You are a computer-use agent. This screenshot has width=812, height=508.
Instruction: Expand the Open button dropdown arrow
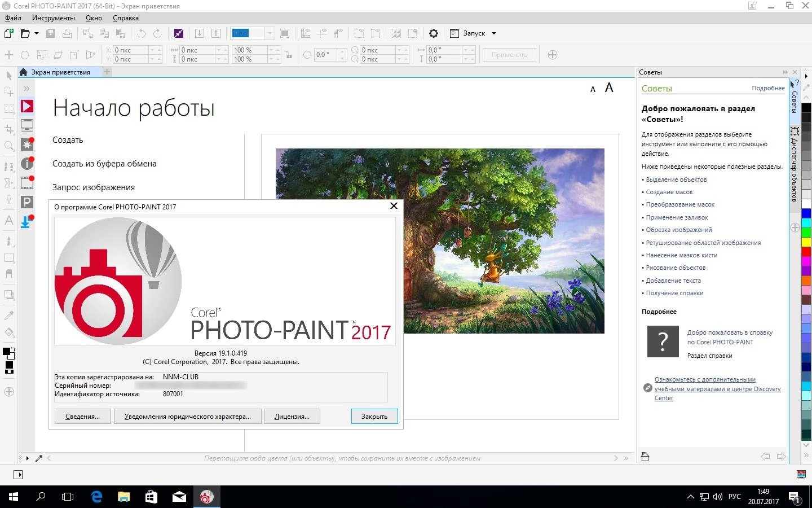pyautogui.click(x=37, y=33)
